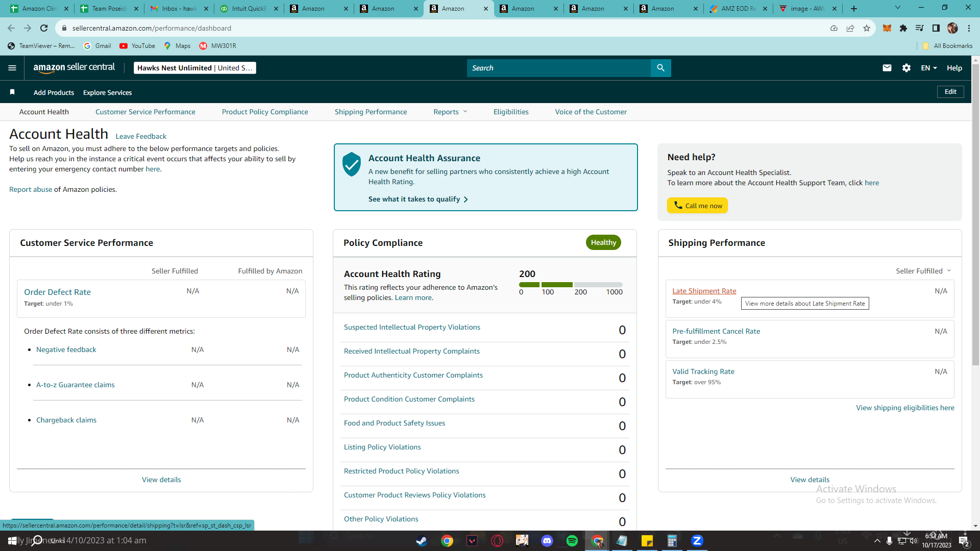This screenshot has height=551, width=980.
Task: Switch to the AMZ EOD browser tab
Action: pos(738,9)
